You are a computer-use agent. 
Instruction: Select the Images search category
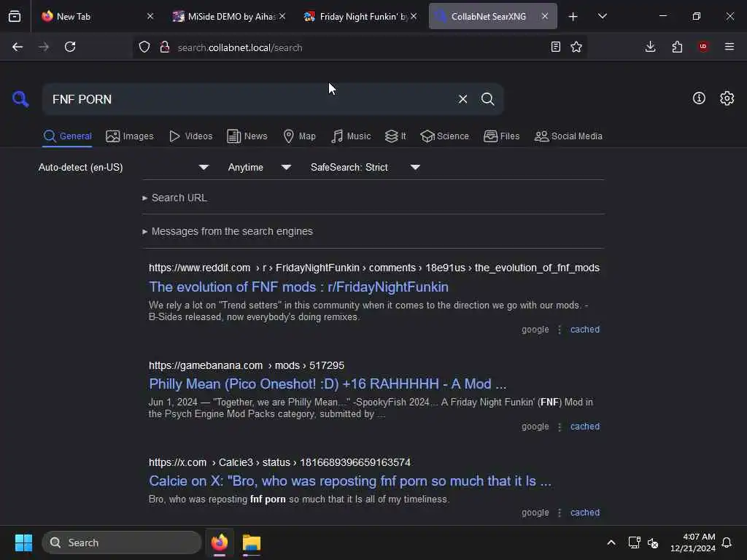tap(130, 136)
